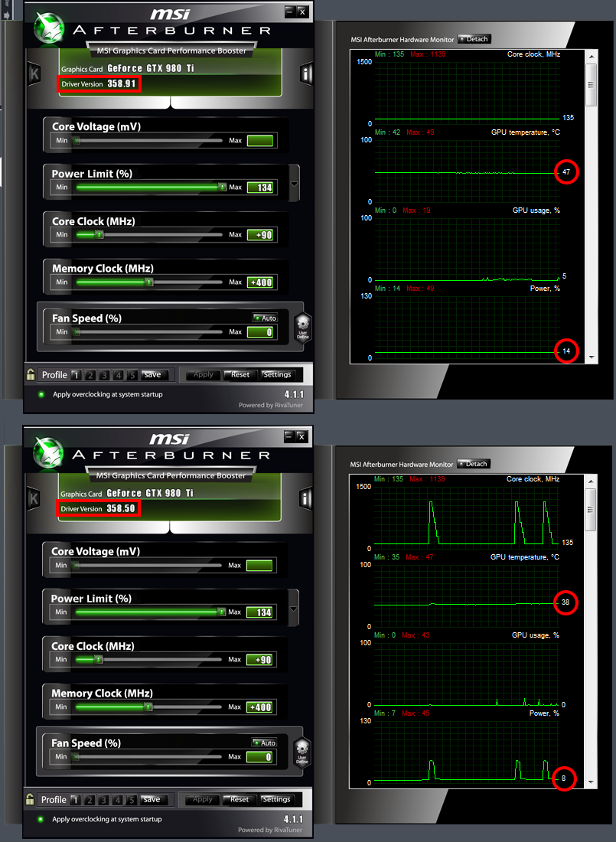Screen dimensions: 616x842
Task: Click info 'i' button in upper Afterburner window
Action: pos(305,74)
